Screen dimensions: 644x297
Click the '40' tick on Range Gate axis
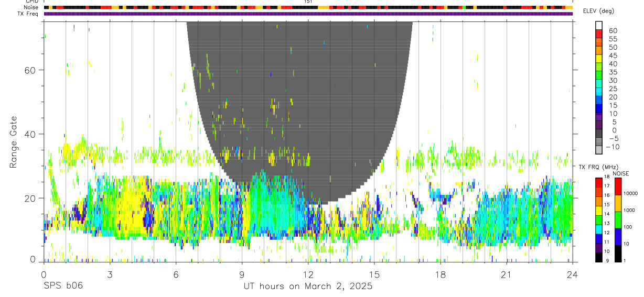[31, 134]
